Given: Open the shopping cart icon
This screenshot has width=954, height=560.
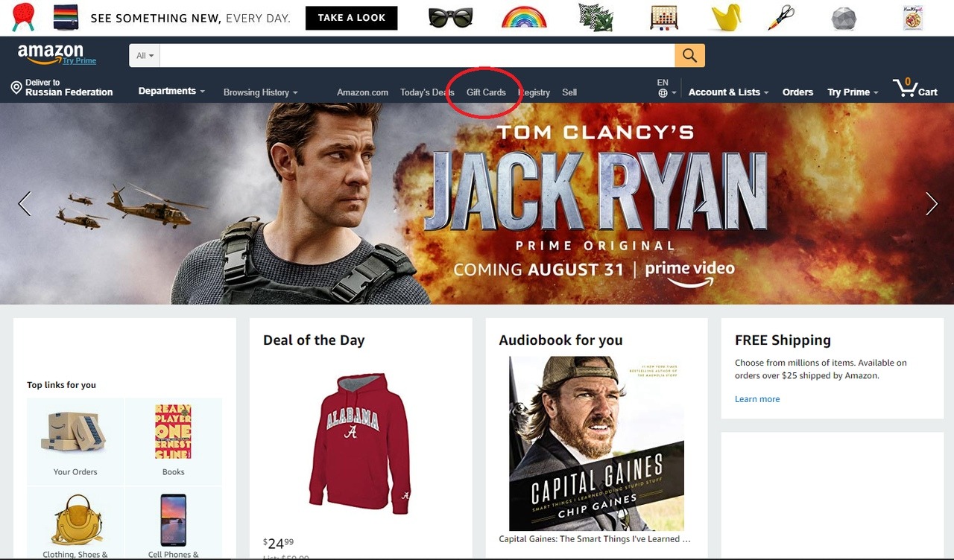Looking at the screenshot, I should point(905,88).
